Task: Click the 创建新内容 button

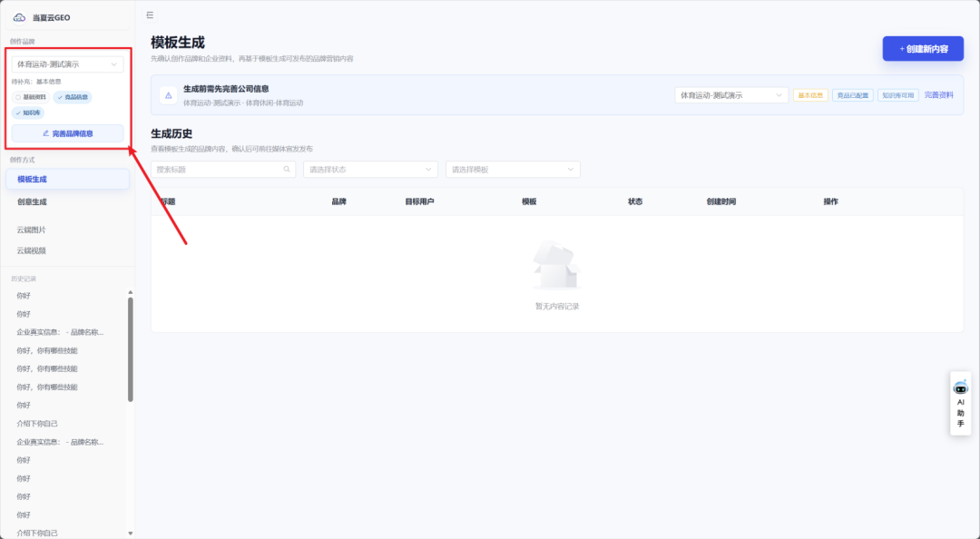Action: click(923, 49)
